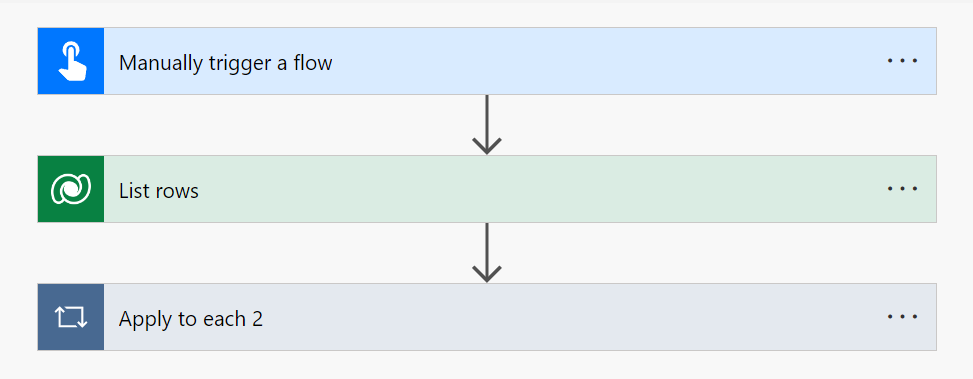The image size is (973, 379).
Task: Select the "Manually trigger a flow" title text
Action: click(225, 63)
